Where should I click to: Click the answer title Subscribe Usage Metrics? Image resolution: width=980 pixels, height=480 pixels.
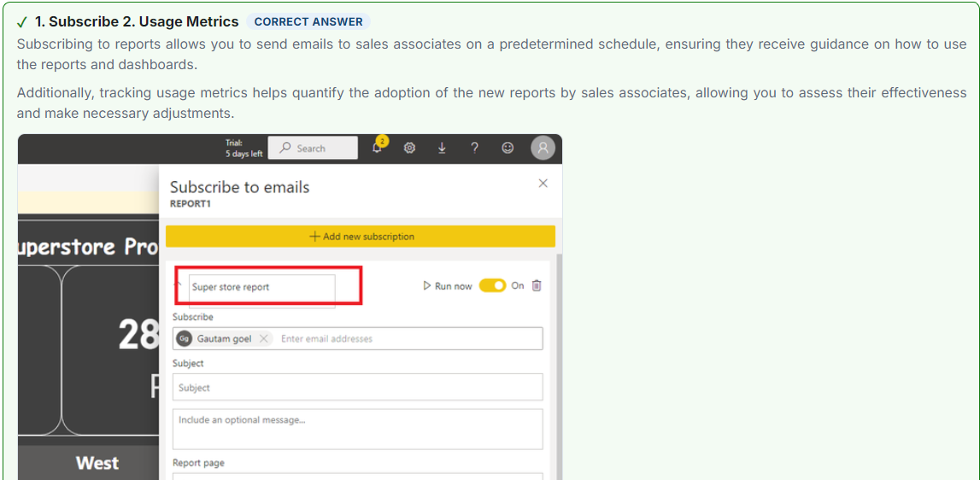point(136,22)
